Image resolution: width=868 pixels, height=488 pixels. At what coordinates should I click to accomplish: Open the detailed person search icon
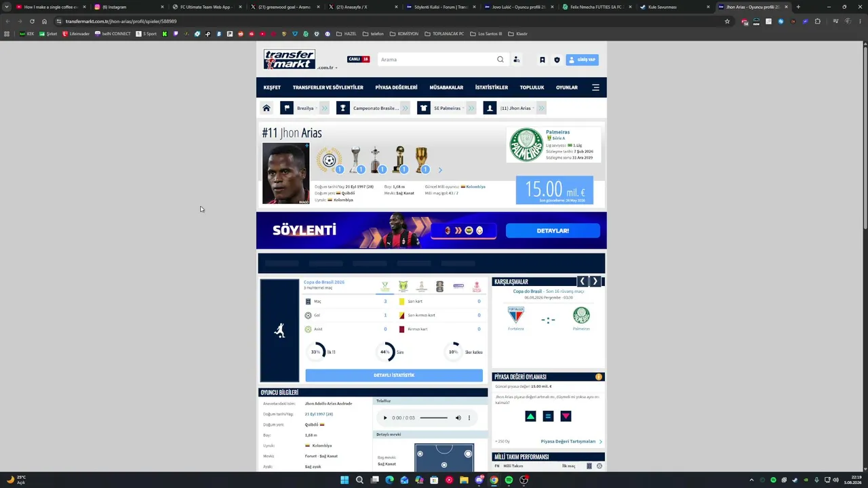[517, 60]
